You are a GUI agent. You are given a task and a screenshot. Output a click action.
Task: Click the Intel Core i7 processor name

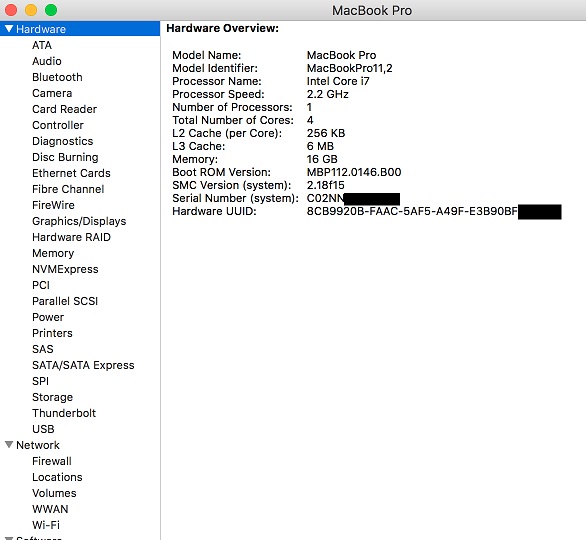(x=338, y=81)
